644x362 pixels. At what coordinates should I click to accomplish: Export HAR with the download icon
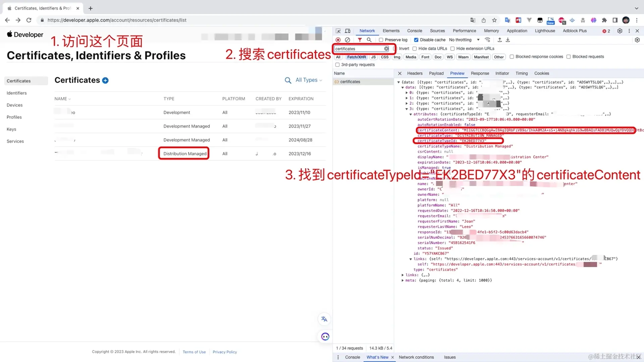coord(508,40)
